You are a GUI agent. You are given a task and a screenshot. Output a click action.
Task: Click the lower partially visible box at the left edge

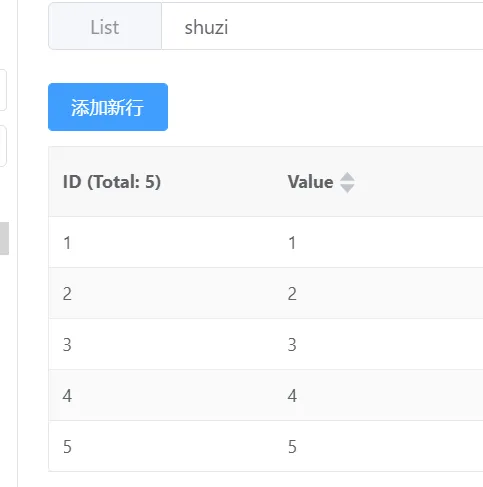(x=3, y=146)
